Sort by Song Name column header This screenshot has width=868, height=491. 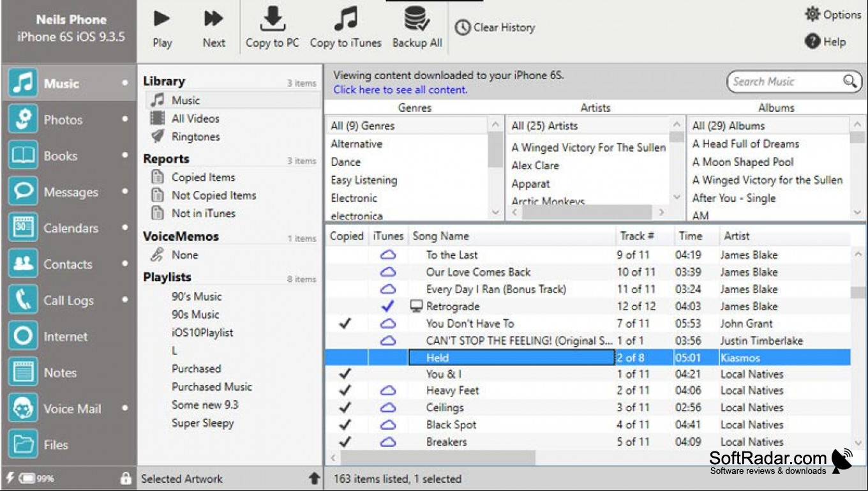[440, 236]
